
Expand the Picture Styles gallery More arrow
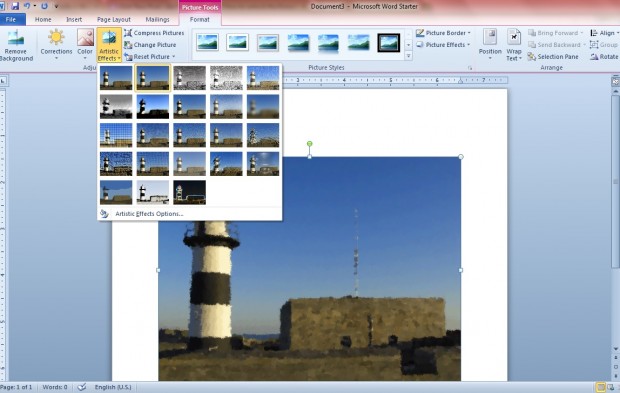[x=408, y=56]
